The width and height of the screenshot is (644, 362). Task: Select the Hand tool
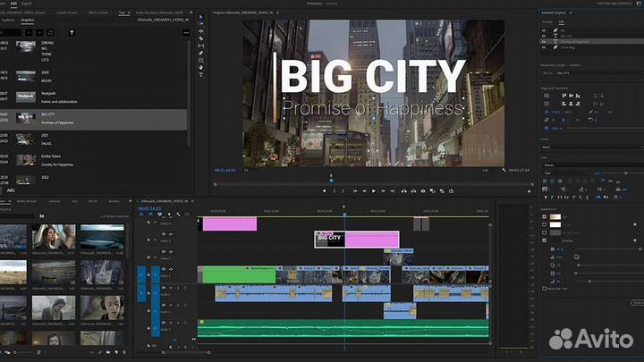(x=200, y=67)
